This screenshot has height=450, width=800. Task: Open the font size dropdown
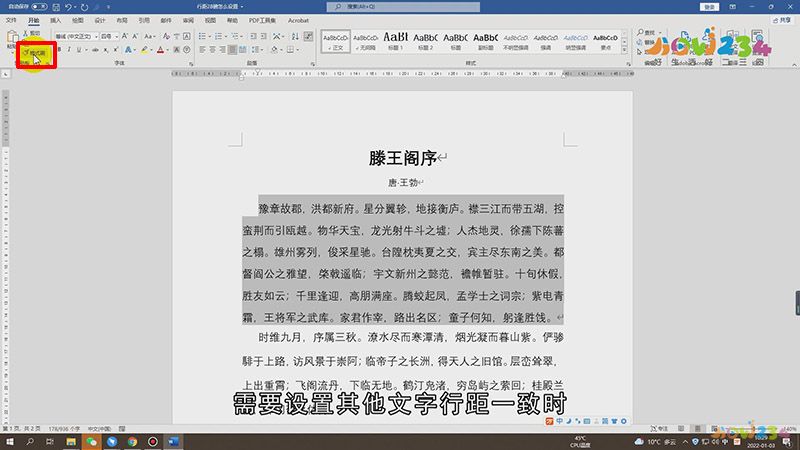pyautogui.click(x=116, y=36)
